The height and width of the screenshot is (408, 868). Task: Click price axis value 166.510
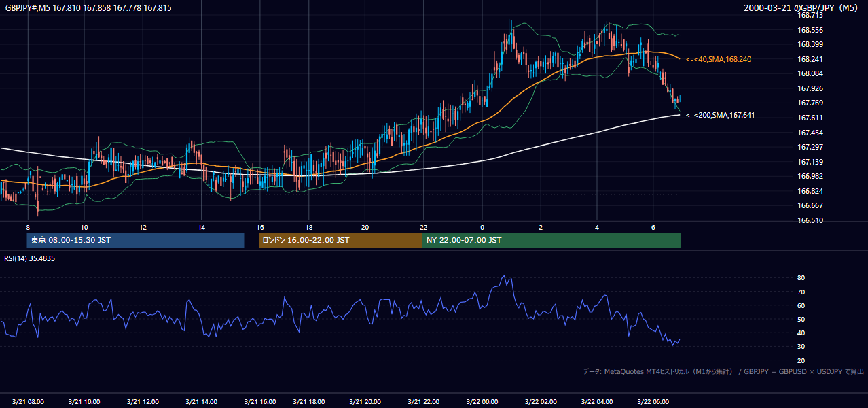click(x=810, y=220)
